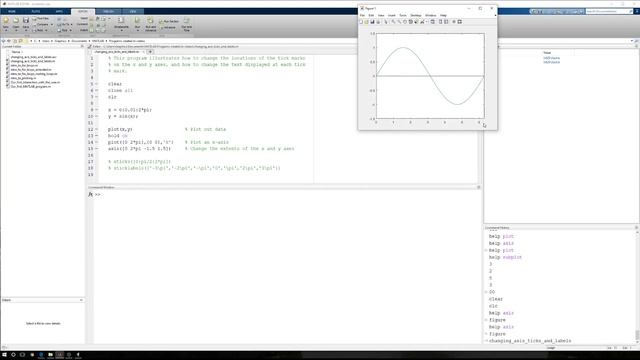The width and height of the screenshot is (640, 360).
Task: Click the plus button to add editor tab
Action: coord(150,52)
